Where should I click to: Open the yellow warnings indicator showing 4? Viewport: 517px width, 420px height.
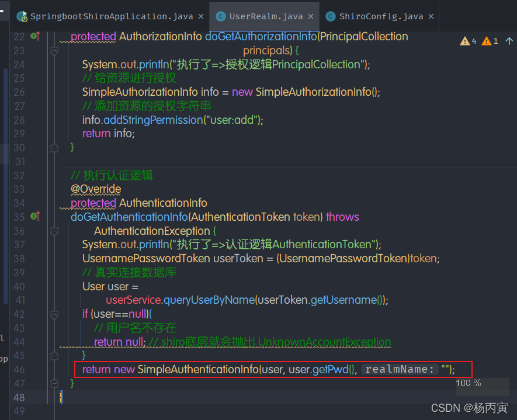[468, 41]
